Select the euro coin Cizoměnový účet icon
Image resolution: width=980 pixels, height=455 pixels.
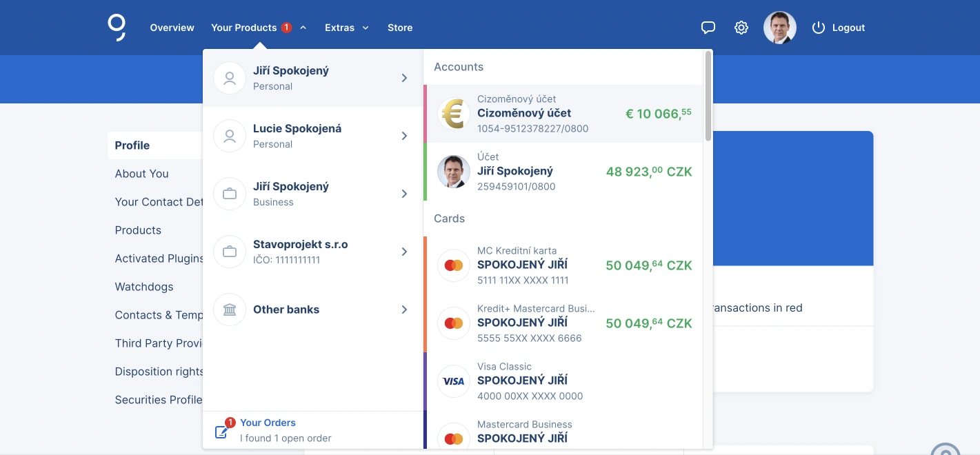(x=453, y=114)
